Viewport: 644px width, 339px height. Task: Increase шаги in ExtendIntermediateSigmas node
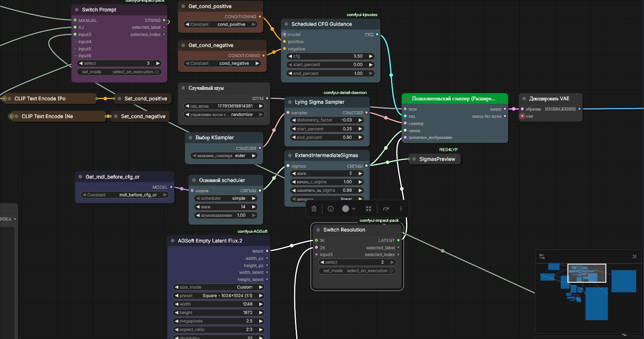[x=360, y=174]
